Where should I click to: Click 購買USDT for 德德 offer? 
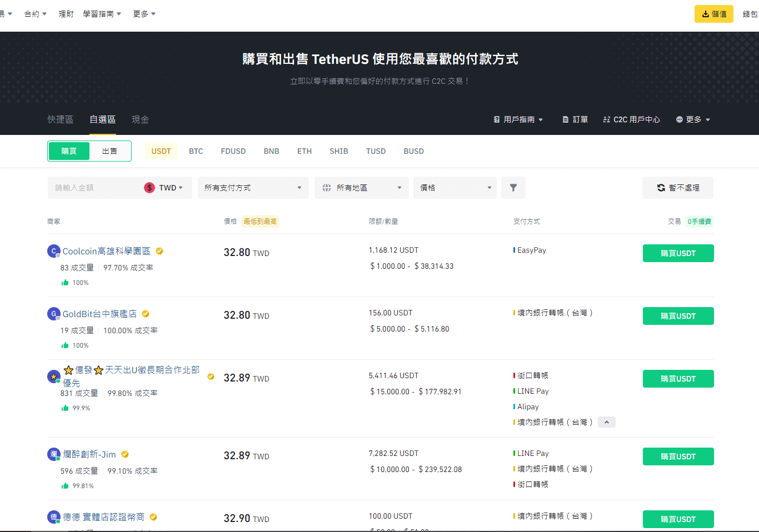678,519
